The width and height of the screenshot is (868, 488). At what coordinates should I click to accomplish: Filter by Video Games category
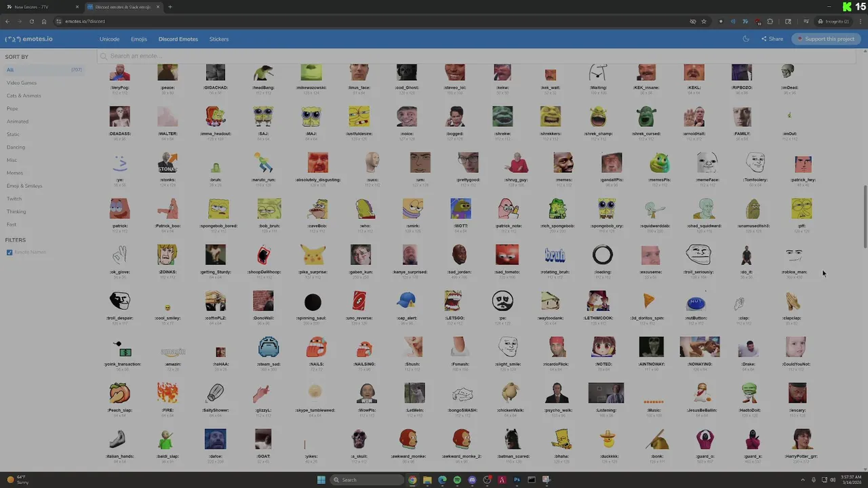pyautogui.click(x=22, y=83)
